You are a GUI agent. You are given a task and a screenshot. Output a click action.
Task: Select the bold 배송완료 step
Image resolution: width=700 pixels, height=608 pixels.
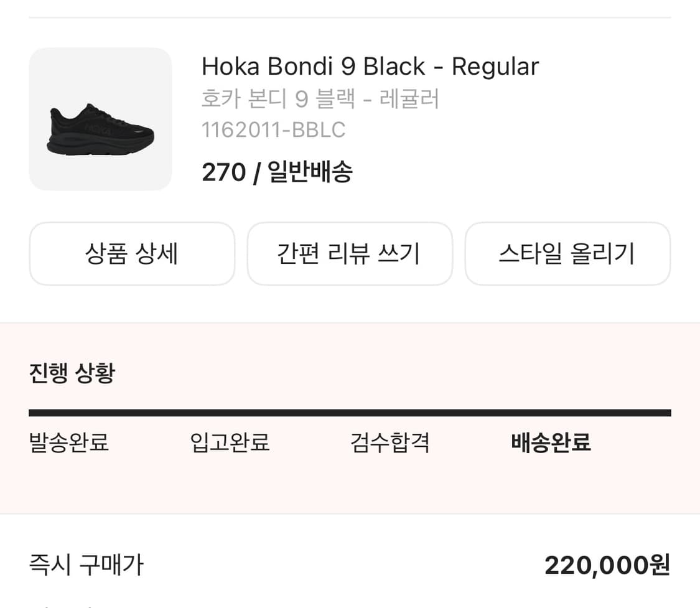pos(551,443)
